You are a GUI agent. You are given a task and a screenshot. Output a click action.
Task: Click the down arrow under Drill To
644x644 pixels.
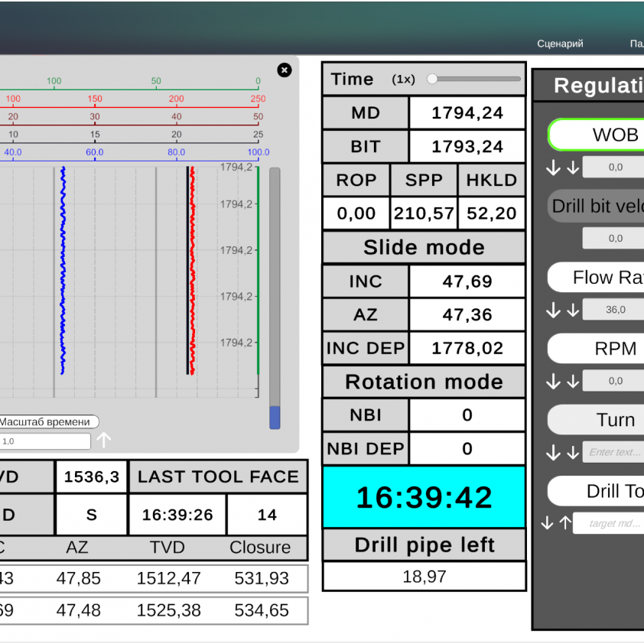click(x=547, y=523)
